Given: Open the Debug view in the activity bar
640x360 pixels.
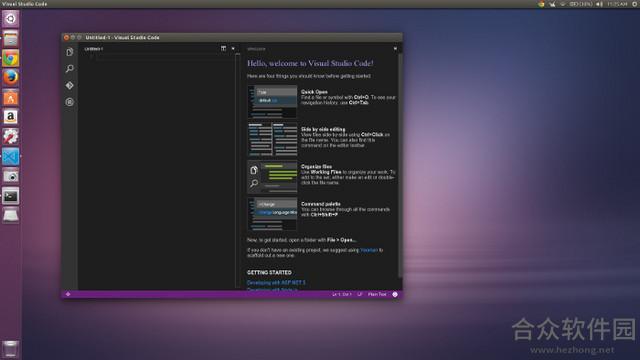Looking at the screenshot, I should pyautogui.click(x=70, y=102).
